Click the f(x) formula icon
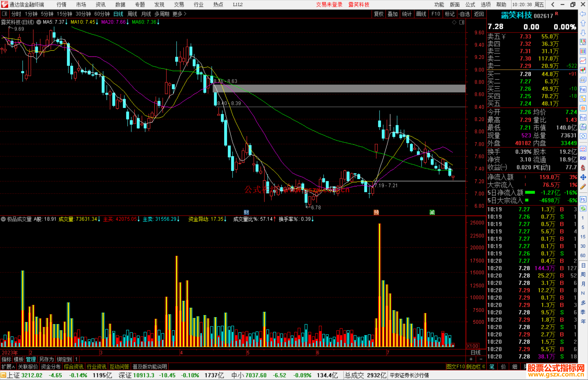The height and width of the screenshot is (380, 588). [583, 127]
